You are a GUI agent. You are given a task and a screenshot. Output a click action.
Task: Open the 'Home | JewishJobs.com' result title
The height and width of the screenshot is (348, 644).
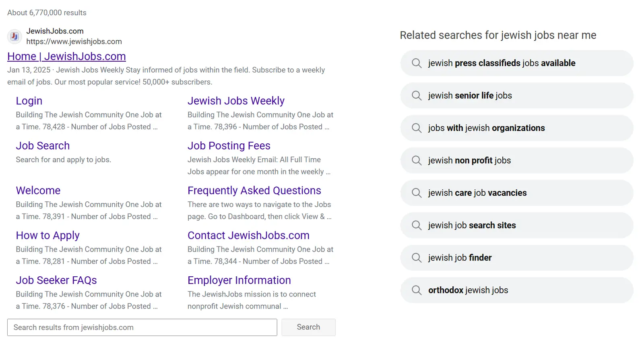coord(66,56)
